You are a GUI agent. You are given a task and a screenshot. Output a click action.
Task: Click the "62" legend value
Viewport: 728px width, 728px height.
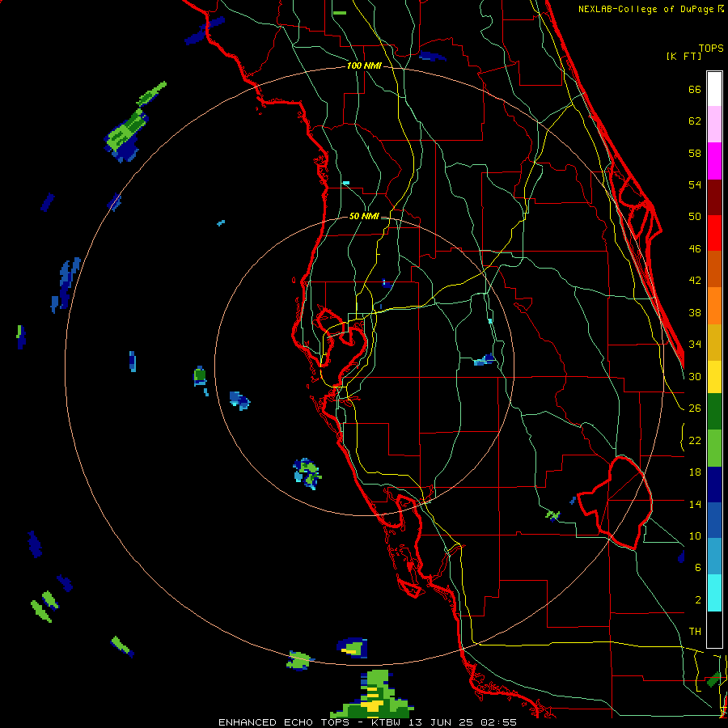695,121
